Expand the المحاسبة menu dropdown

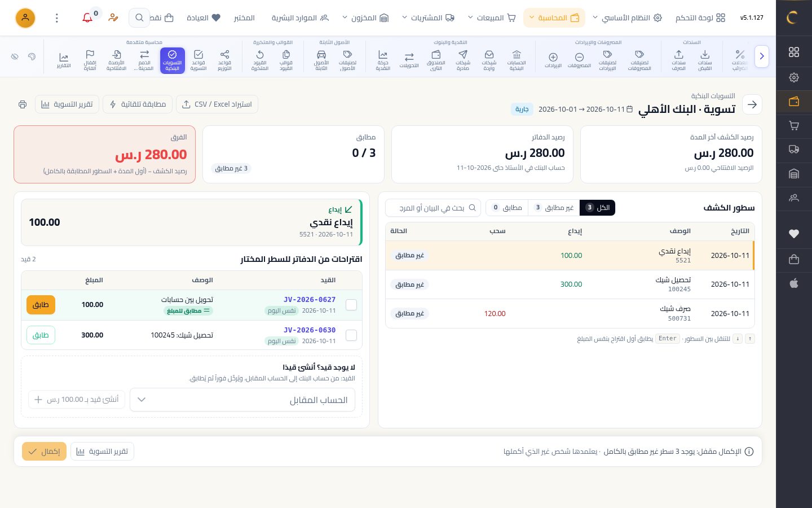[x=554, y=18]
